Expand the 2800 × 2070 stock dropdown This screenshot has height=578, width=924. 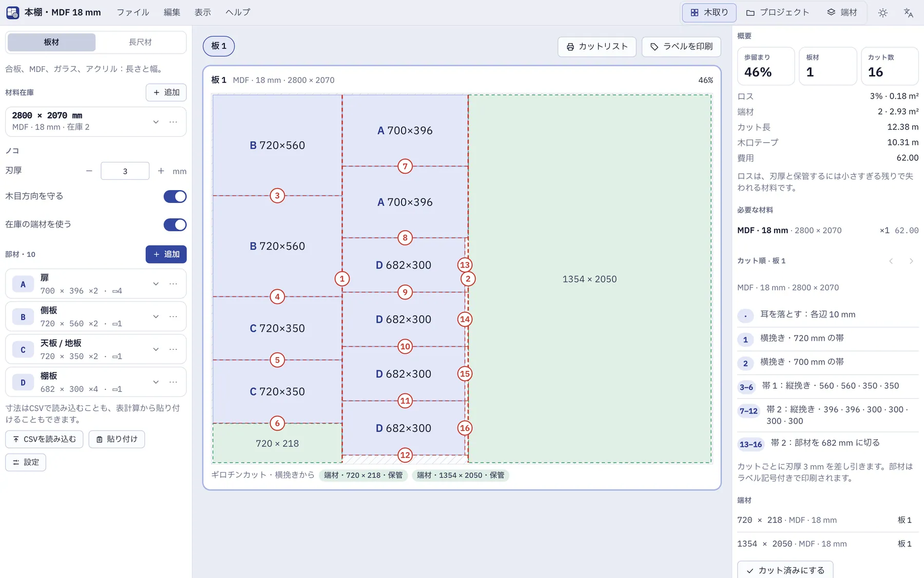coord(156,122)
